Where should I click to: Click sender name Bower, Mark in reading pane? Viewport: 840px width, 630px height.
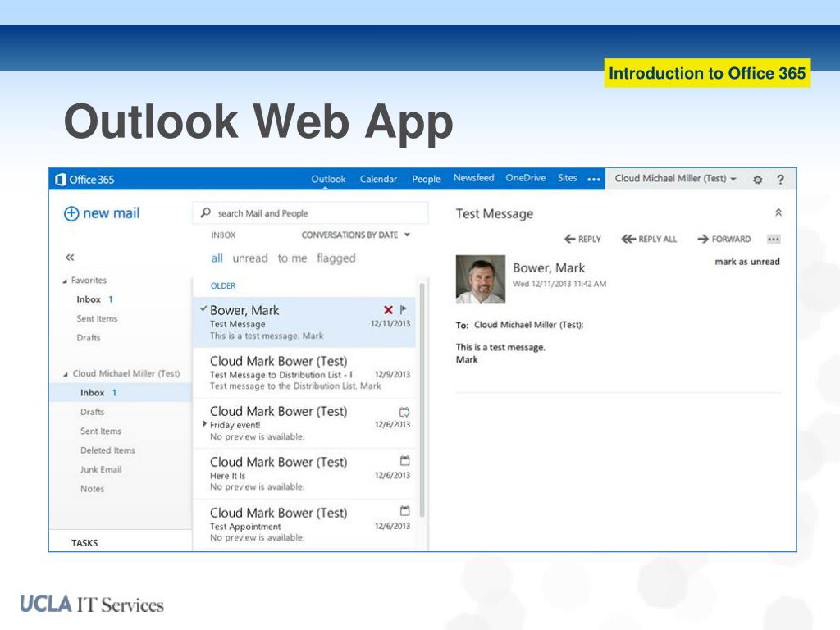tap(549, 268)
